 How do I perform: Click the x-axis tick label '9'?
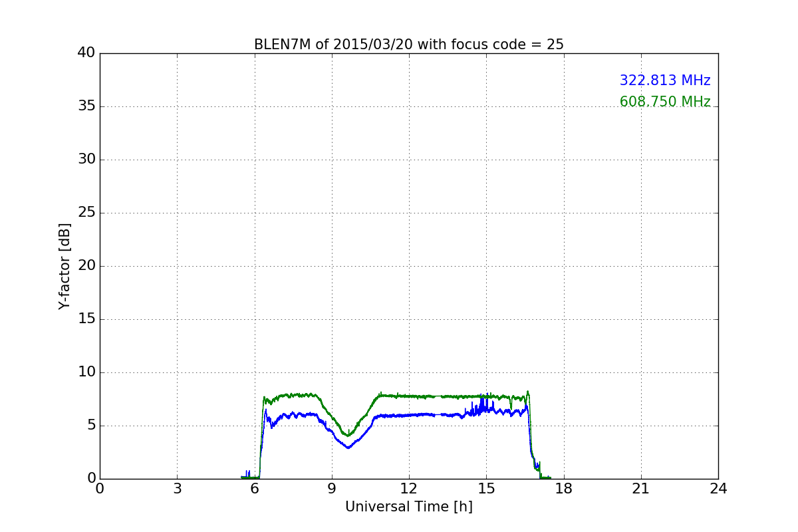coord(332,489)
